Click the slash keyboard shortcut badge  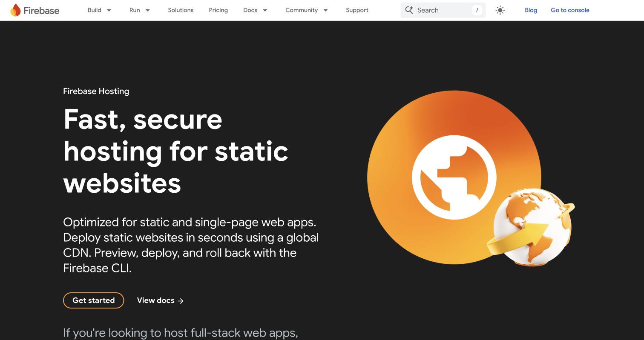pos(477,10)
